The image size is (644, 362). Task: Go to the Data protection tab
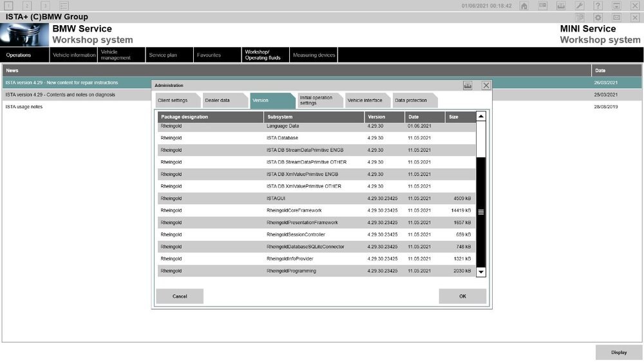tap(411, 100)
